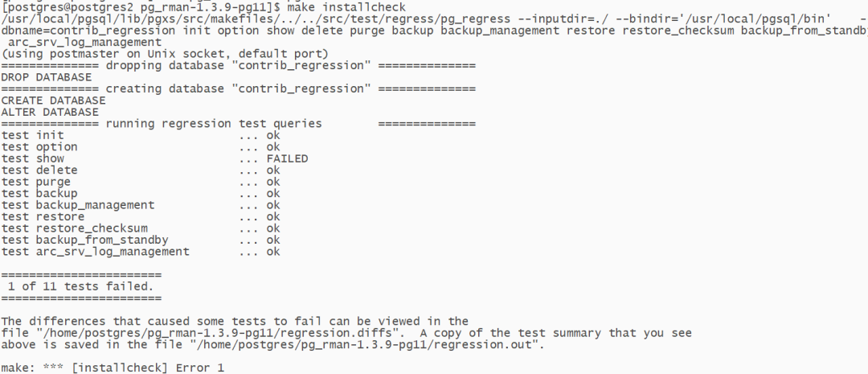868x374 pixels.
Task: Click the "using postmaster on Unix socket" line
Action: (x=165, y=53)
